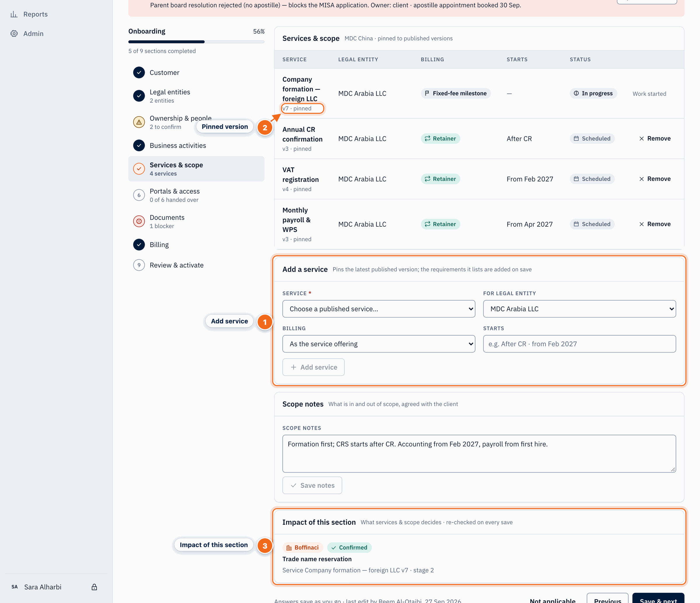Click the Scheduled badge for Monthly payroll & WPS
This screenshot has height=603, width=700.
(592, 224)
